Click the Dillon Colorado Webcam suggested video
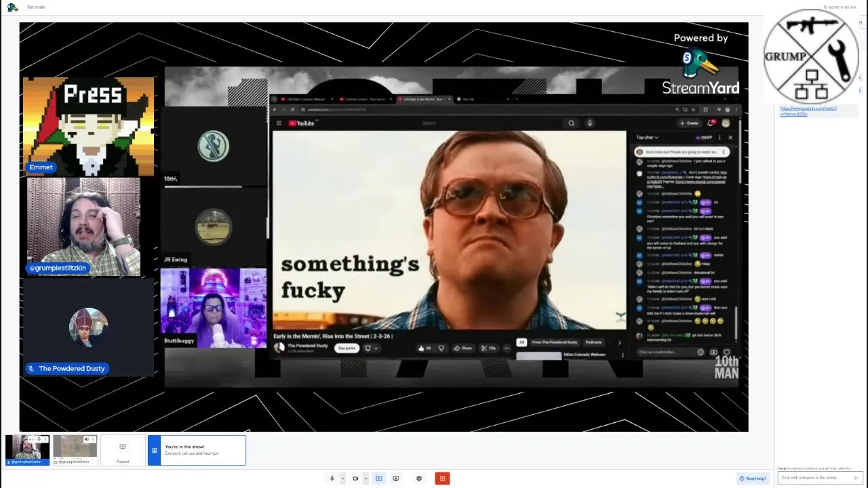 coord(585,354)
